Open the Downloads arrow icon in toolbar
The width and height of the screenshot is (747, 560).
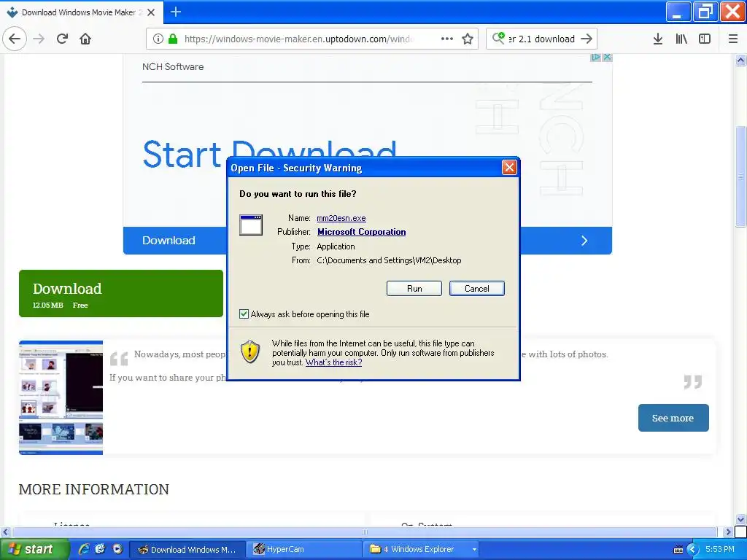point(658,39)
